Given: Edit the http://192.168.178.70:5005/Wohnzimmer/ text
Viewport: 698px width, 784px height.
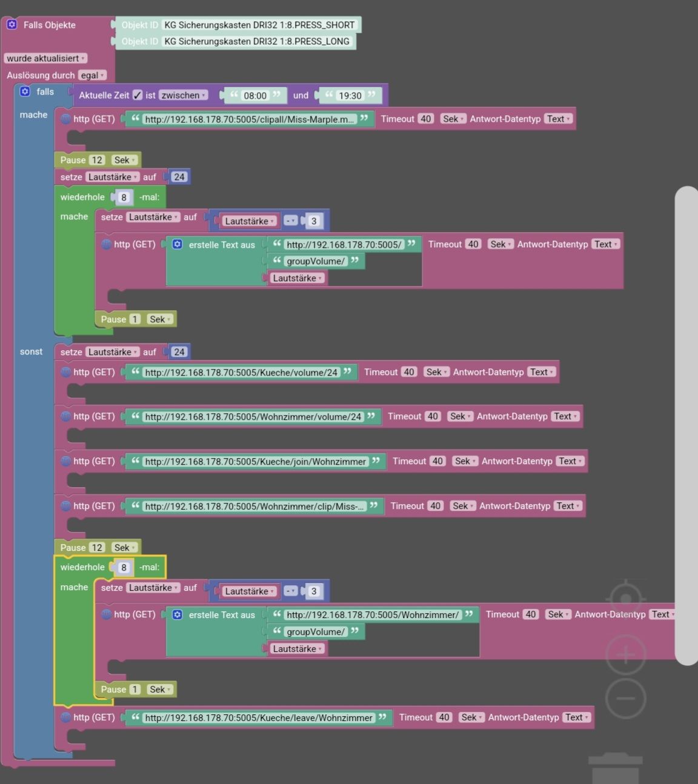Looking at the screenshot, I should (373, 615).
